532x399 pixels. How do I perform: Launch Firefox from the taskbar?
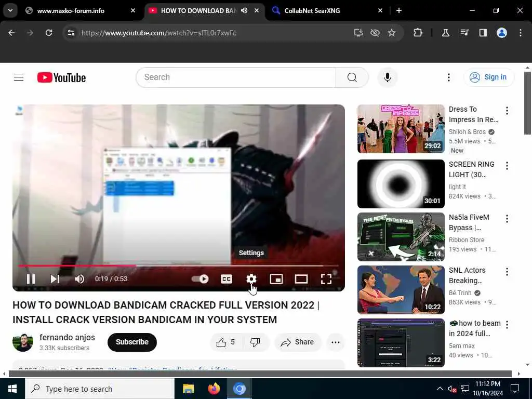click(214, 389)
